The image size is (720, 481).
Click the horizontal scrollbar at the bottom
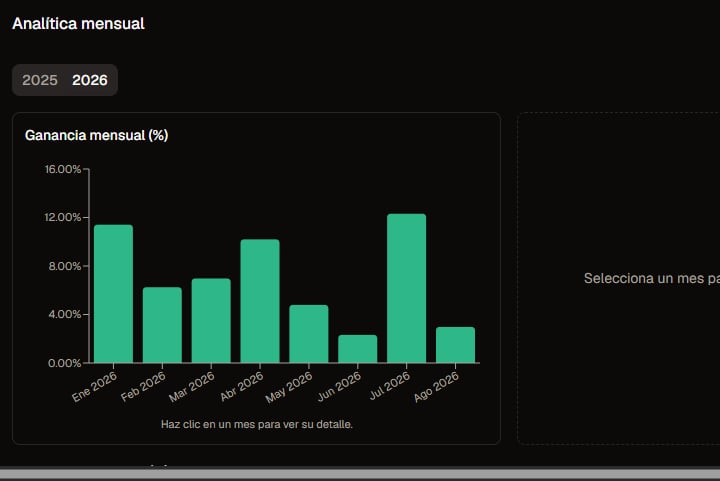click(360, 474)
